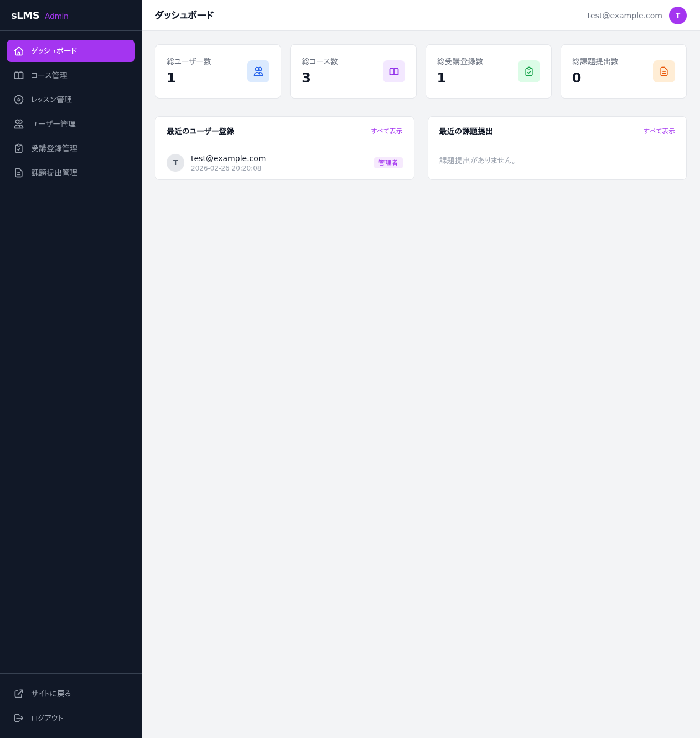Go to ユーザー管理 menu label

pyautogui.click(x=53, y=124)
